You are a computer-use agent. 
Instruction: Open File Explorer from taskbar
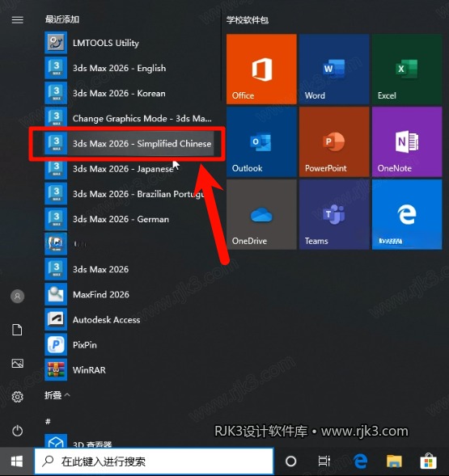coord(394,461)
